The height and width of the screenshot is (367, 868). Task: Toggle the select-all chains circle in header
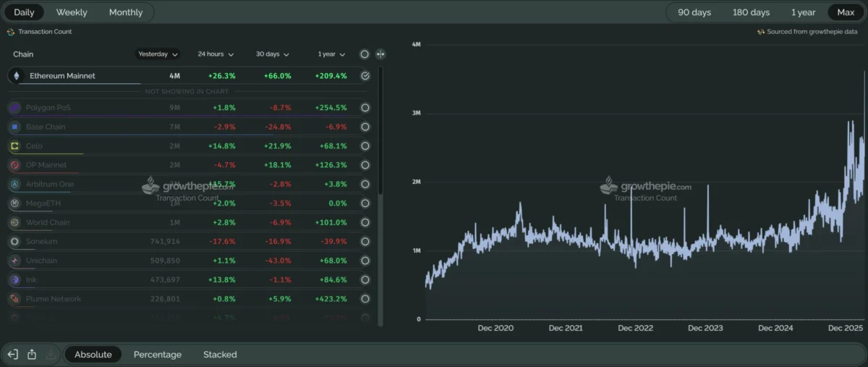coord(365,54)
